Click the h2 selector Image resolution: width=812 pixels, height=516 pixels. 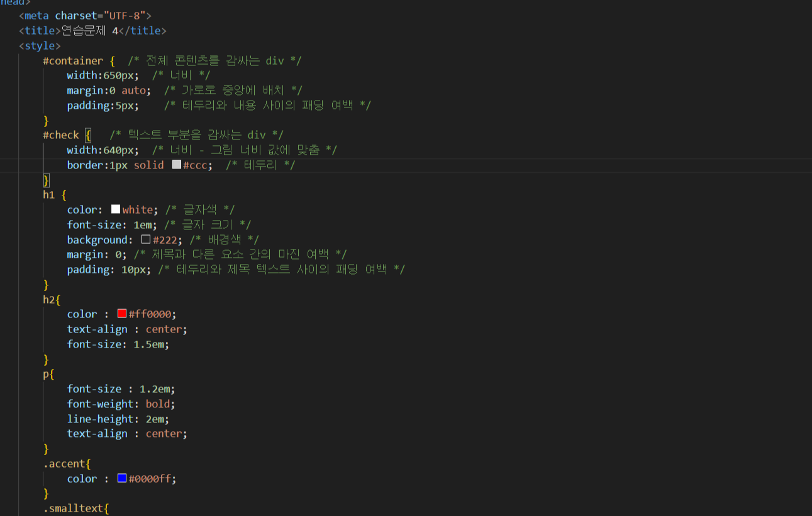click(47, 299)
